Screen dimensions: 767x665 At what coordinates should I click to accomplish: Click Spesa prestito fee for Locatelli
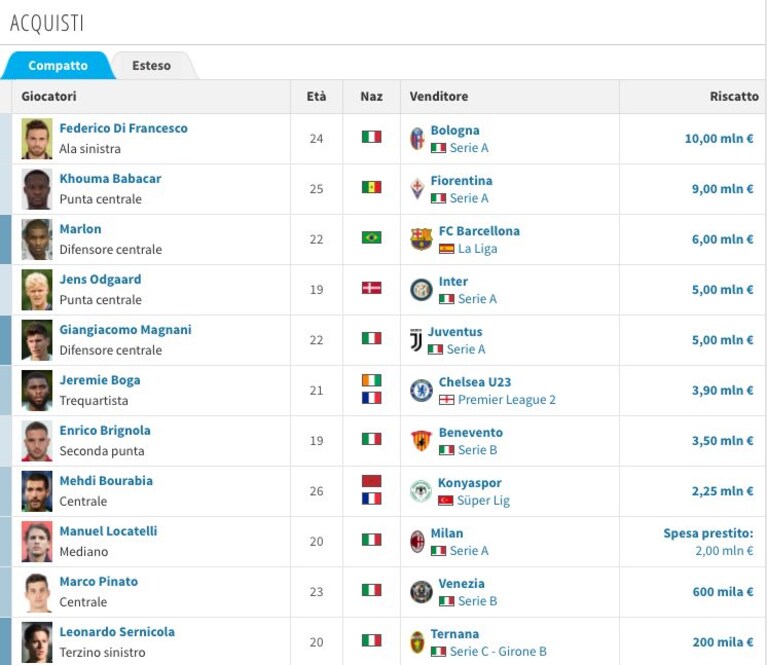pos(708,542)
